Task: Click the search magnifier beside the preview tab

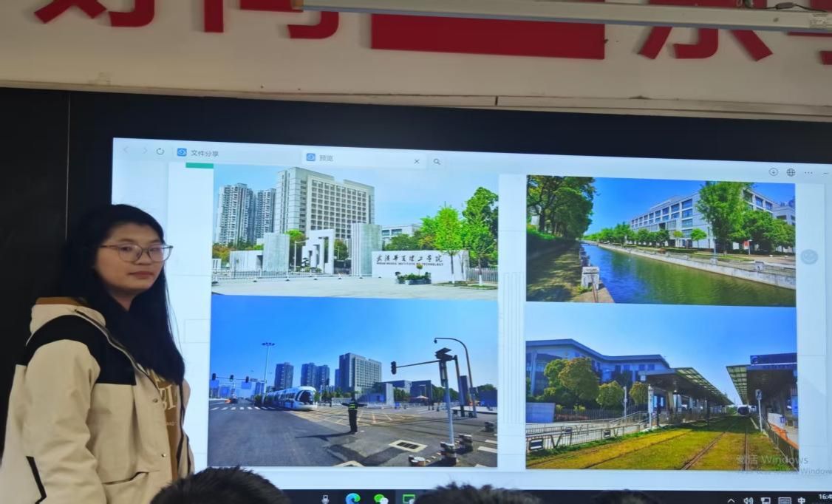Action: [437, 161]
